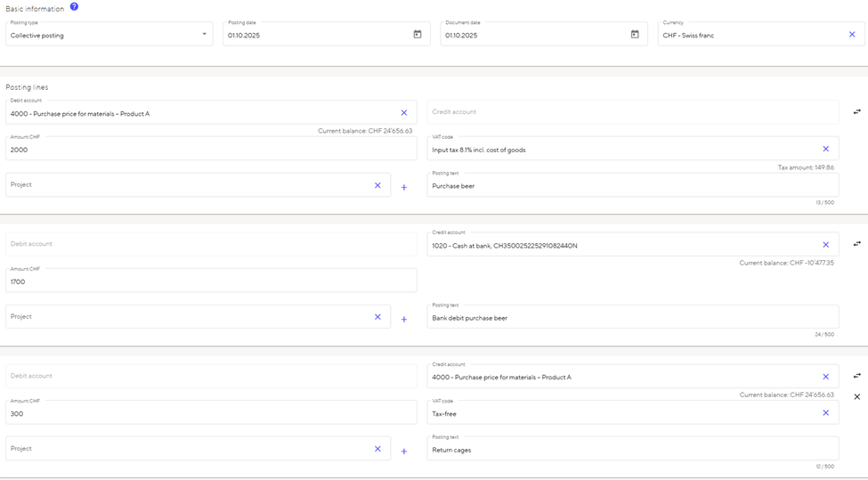The height and width of the screenshot is (480, 868).
Task: Add a project on the Purchase beer line
Action: point(403,187)
